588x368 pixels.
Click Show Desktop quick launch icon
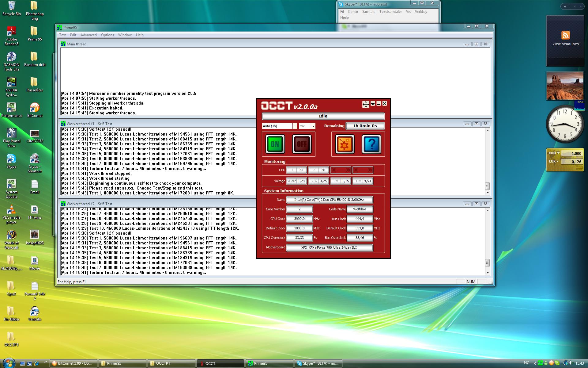pos(22,363)
